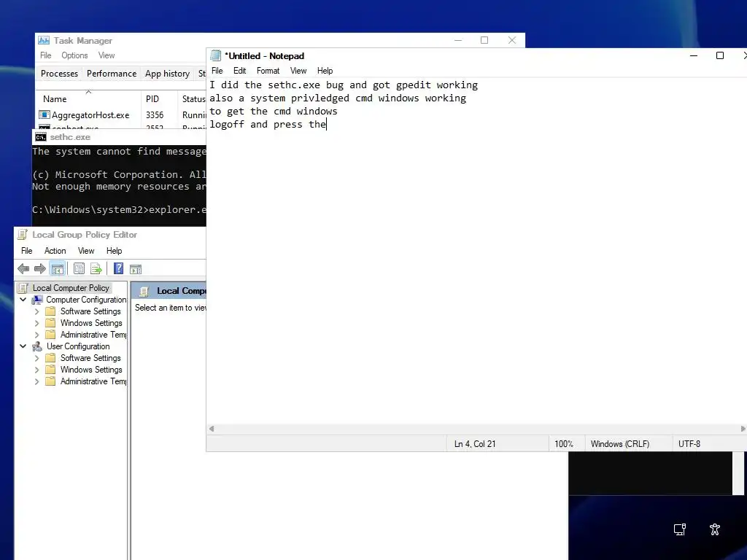Open Task Manager Options menu
747x560 pixels.
pyautogui.click(x=74, y=55)
